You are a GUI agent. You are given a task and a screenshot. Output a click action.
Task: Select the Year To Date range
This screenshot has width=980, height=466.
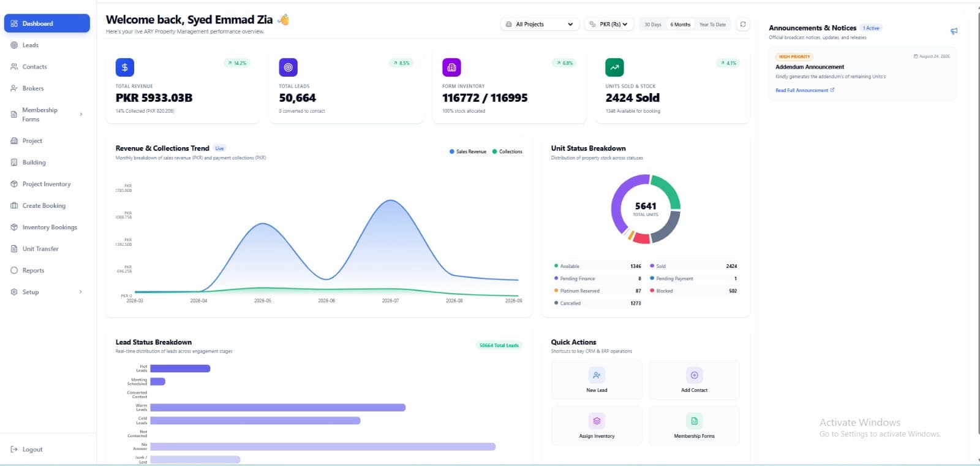click(712, 25)
